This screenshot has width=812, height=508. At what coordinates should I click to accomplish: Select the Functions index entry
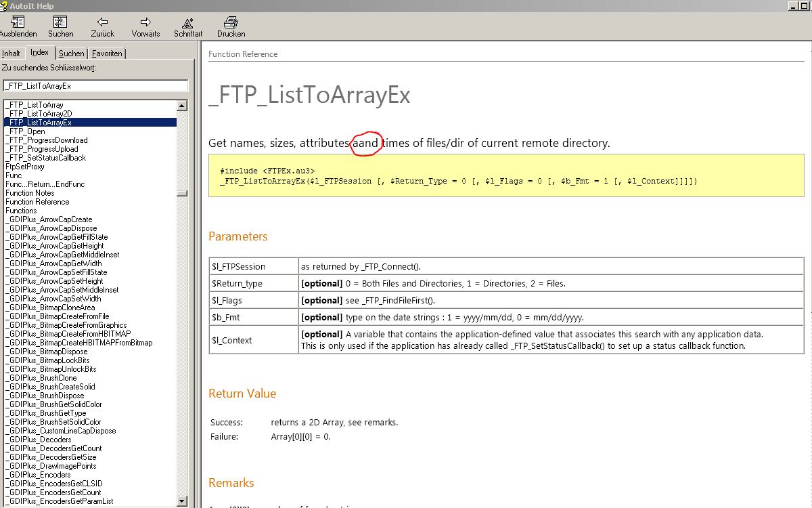pos(21,211)
